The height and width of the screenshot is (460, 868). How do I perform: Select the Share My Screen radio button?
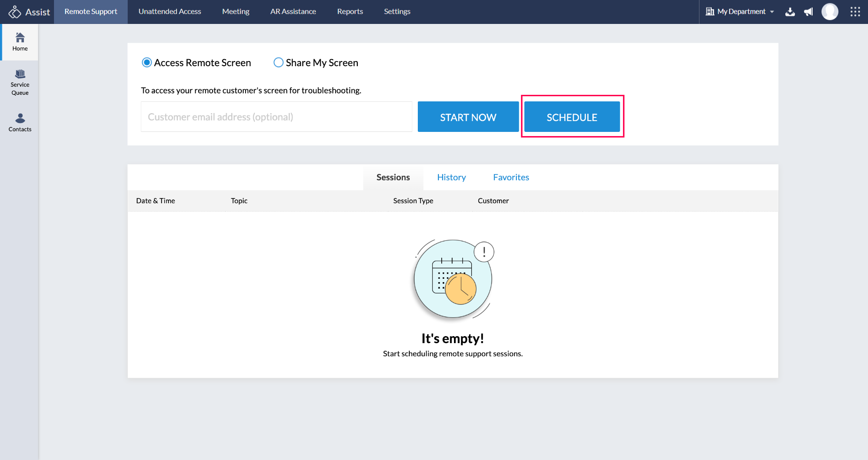(278, 62)
